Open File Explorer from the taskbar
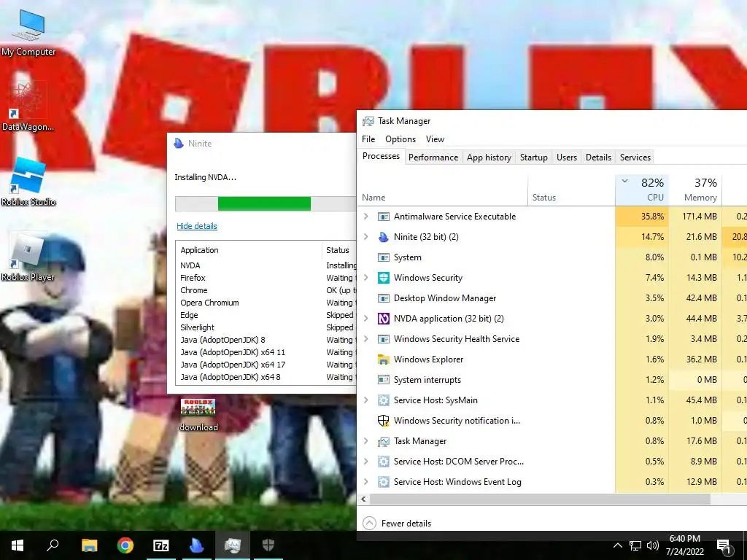This screenshot has height=560, width=747. (89, 545)
